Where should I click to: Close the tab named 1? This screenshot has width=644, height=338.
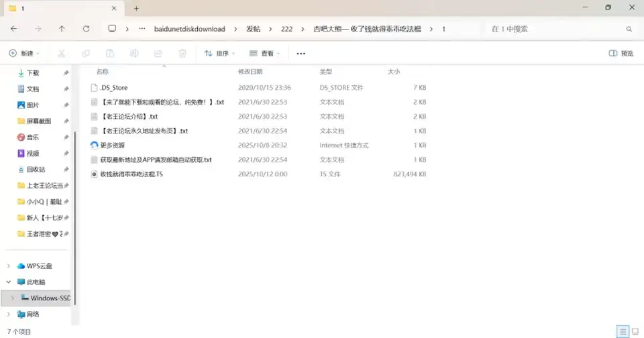114,8
